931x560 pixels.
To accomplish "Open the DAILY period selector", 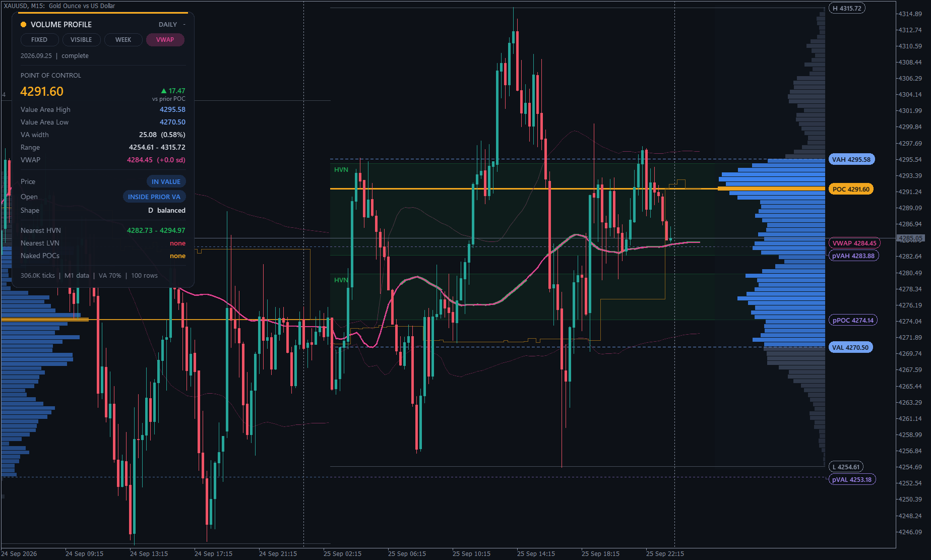I will click(168, 24).
